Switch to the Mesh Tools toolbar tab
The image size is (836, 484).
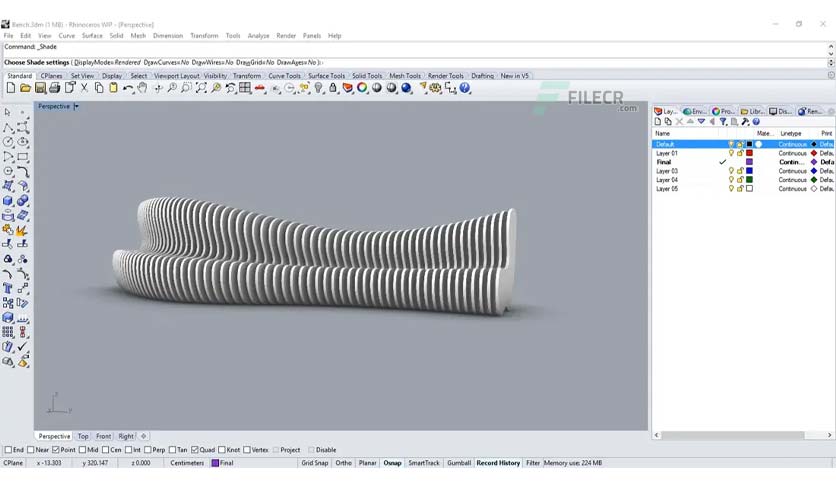(x=405, y=76)
